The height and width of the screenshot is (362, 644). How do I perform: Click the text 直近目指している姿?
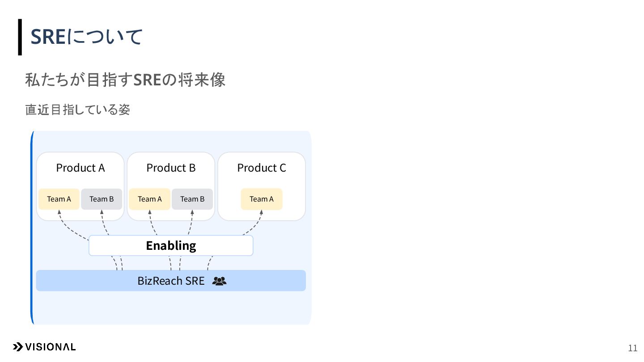78,109
